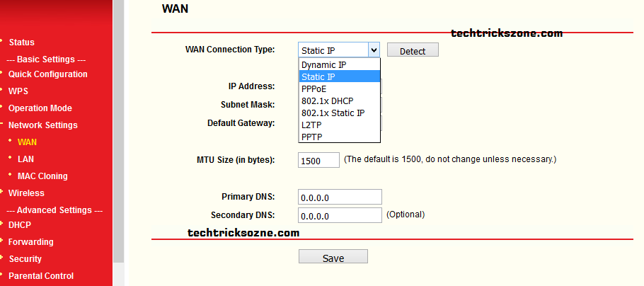Viewport: 644px width, 286px height.
Task: Pick 802.1x Static IP from list
Action: click(333, 113)
